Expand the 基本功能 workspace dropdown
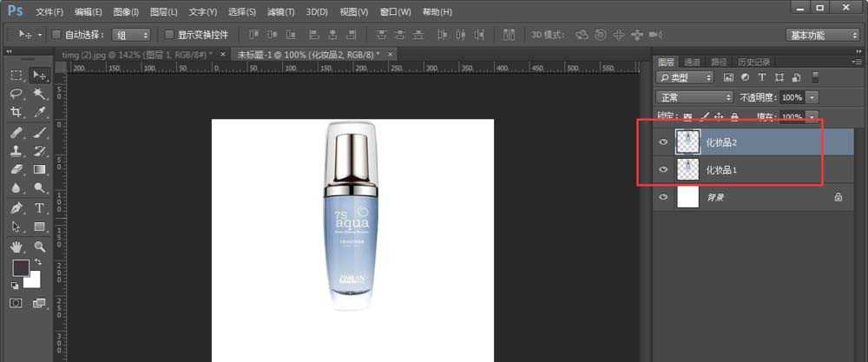 (822, 35)
